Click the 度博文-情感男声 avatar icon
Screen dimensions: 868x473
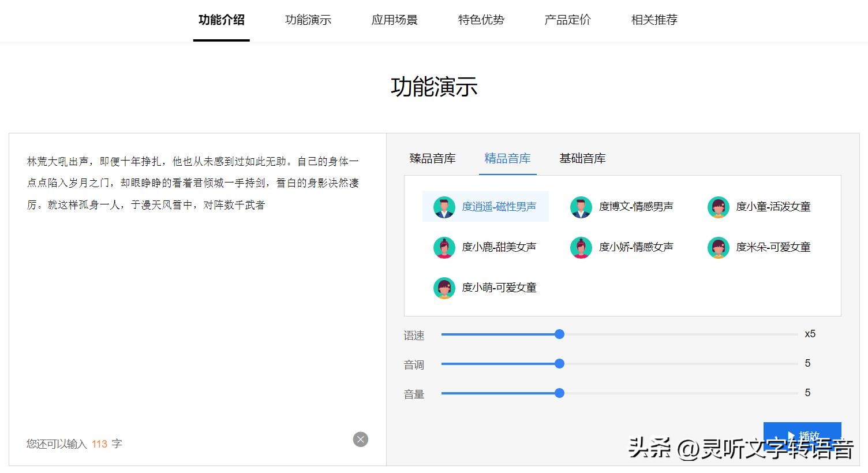click(581, 207)
